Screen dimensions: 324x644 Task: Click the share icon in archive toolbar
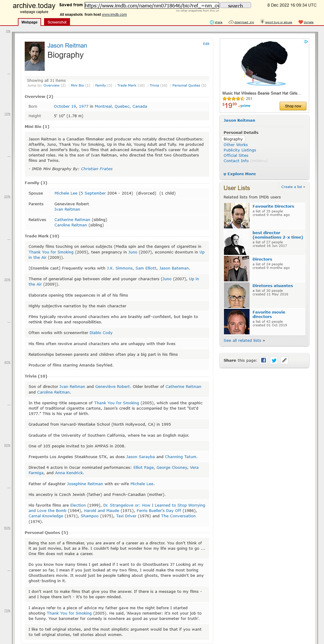212,22
